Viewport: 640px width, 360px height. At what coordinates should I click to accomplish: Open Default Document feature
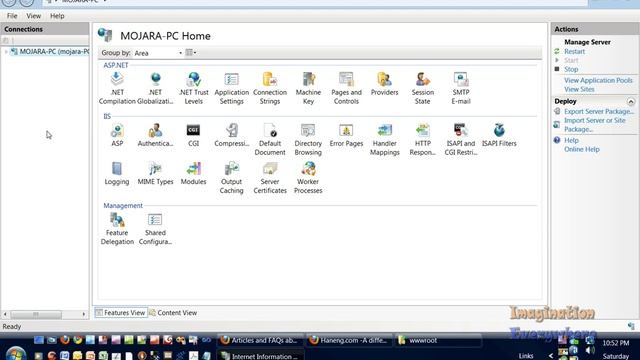coord(270,139)
